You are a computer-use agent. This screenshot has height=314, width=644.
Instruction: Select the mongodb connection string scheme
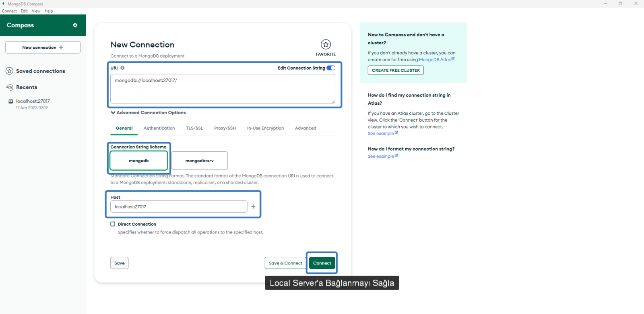tap(139, 161)
